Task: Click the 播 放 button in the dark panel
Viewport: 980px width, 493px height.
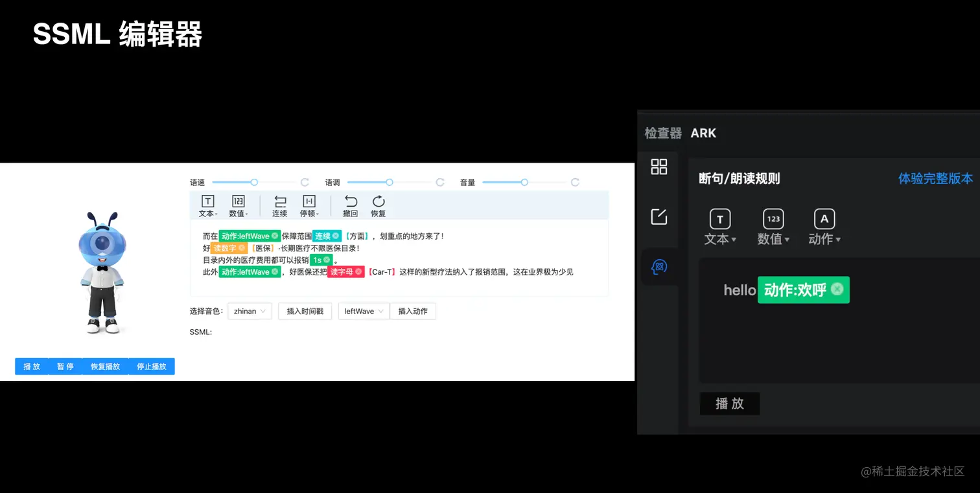Action: pyautogui.click(x=730, y=404)
